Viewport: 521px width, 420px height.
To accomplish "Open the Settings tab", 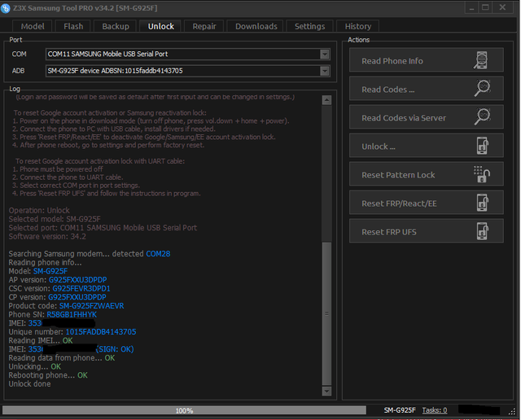I will click(309, 26).
